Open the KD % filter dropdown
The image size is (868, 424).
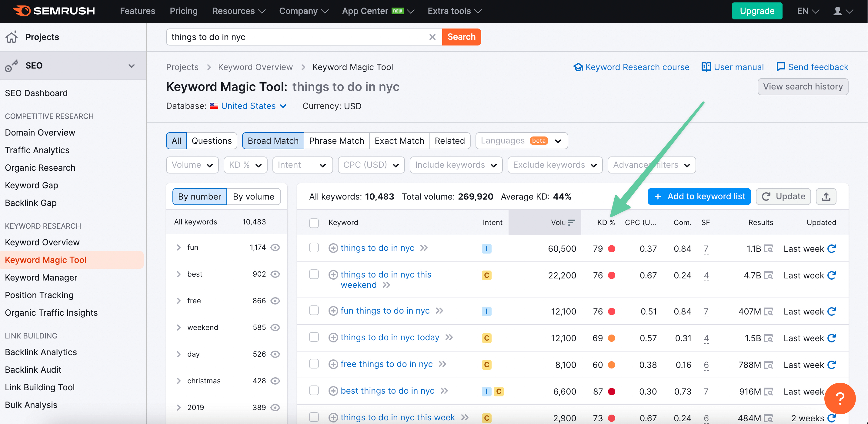coord(245,165)
